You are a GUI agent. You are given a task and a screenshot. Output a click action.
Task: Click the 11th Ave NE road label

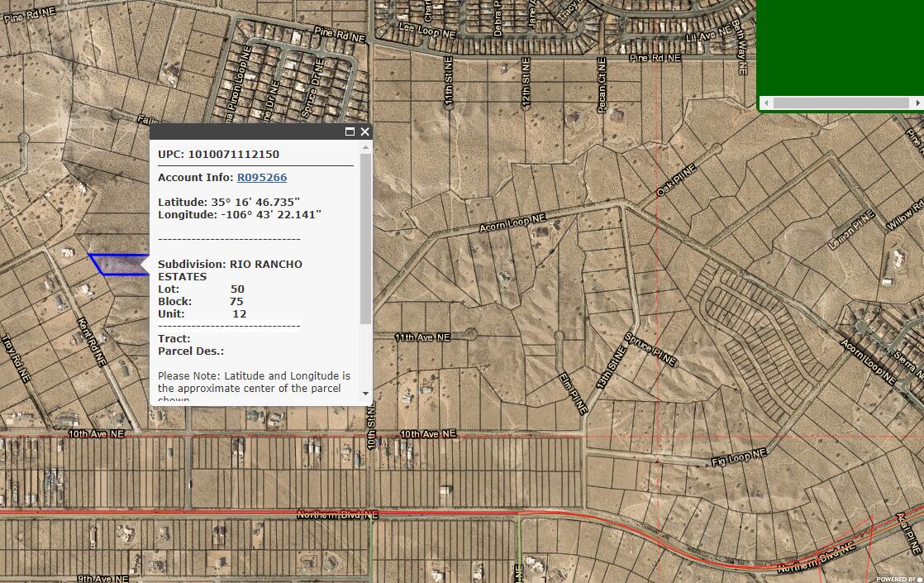[422, 337]
